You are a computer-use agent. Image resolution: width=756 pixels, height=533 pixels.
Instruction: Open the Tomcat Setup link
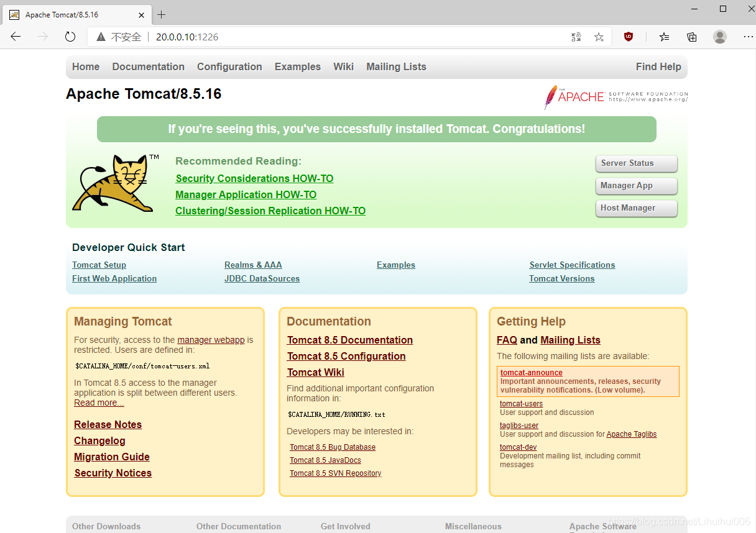click(x=99, y=265)
